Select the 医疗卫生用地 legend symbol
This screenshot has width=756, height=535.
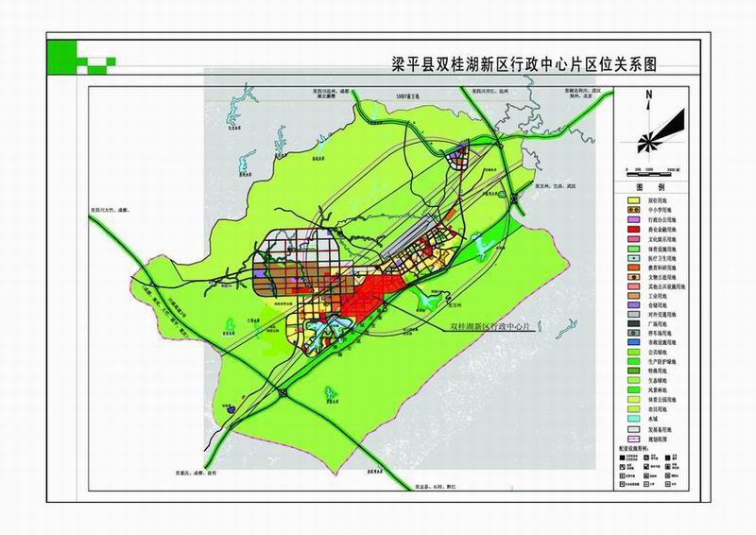click(633, 258)
